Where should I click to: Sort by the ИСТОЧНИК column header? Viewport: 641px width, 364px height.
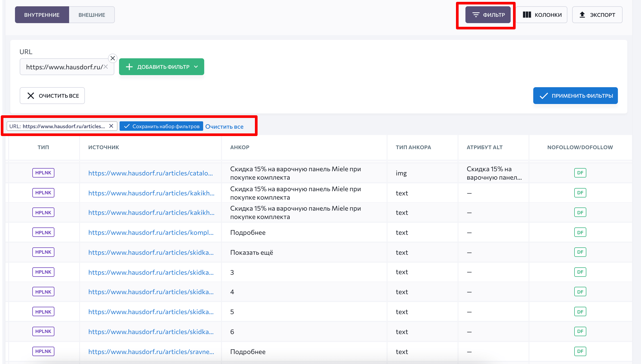point(104,147)
